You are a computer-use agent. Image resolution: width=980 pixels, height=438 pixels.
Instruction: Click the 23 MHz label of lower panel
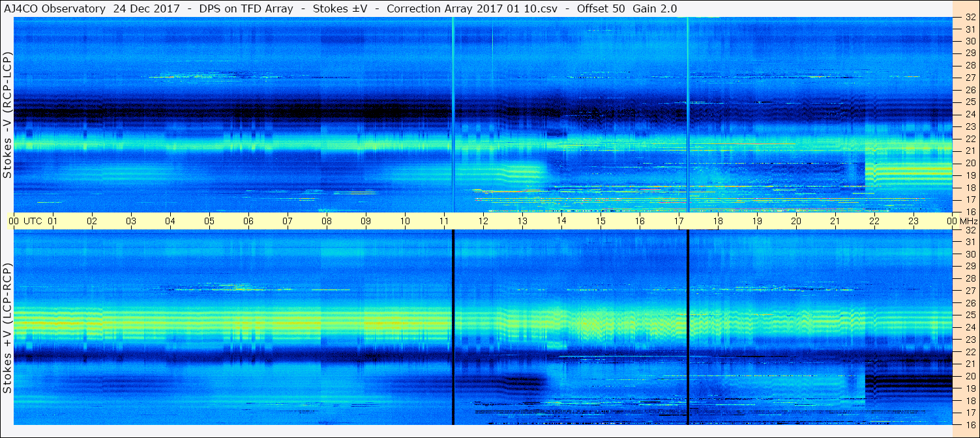(970, 340)
